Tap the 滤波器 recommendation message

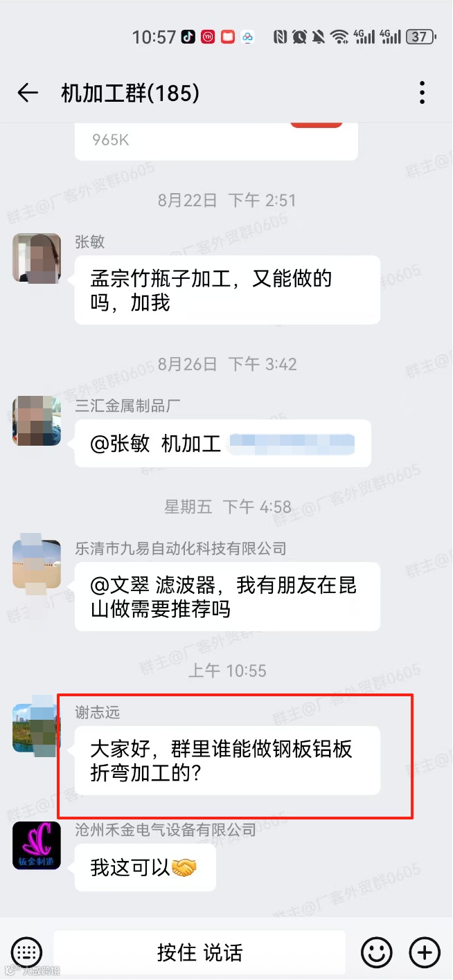click(227, 597)
